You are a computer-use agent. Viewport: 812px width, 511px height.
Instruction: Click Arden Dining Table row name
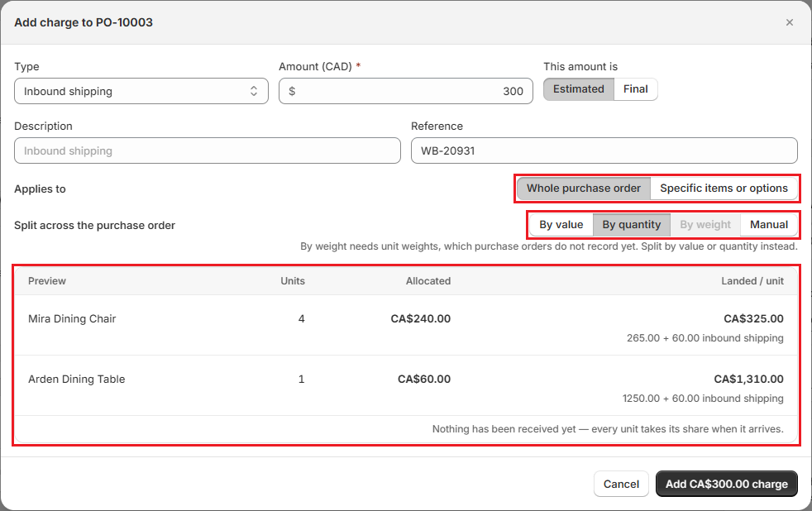tap(77, 379)
